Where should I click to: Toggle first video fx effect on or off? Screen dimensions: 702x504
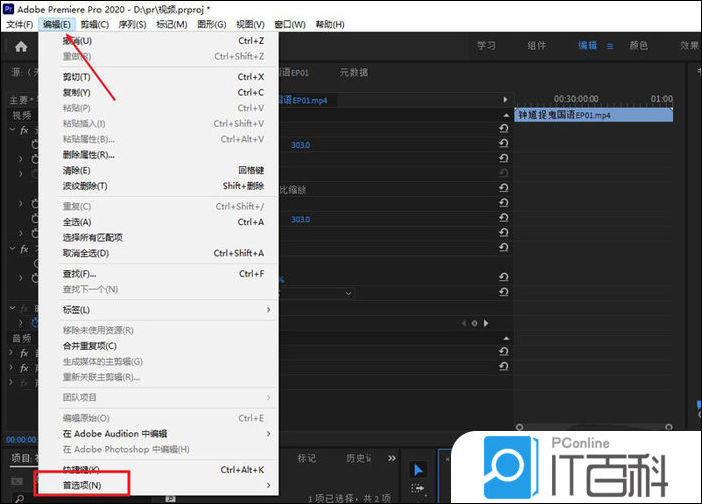click(x=22, y=129)
